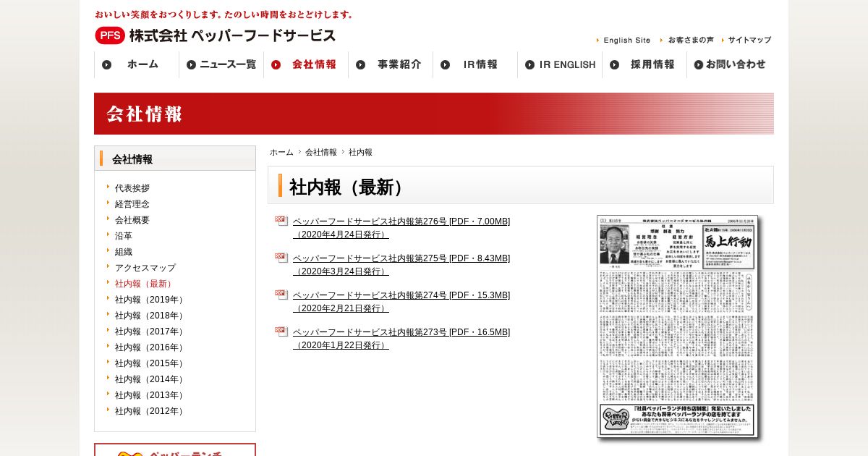Click 会社情報 breadcrumb link
The width and height of the screenshot is (868, 456).
321,152
